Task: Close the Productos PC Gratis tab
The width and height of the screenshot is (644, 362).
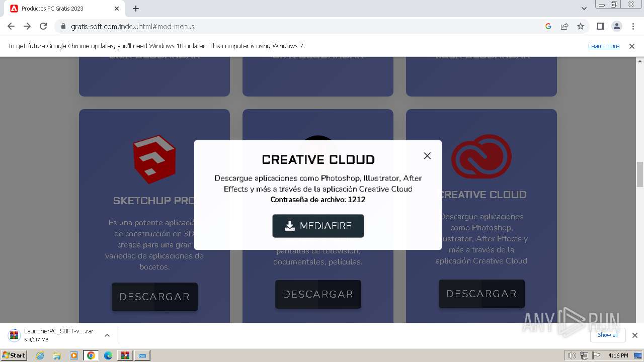Action: coord(117,9)
